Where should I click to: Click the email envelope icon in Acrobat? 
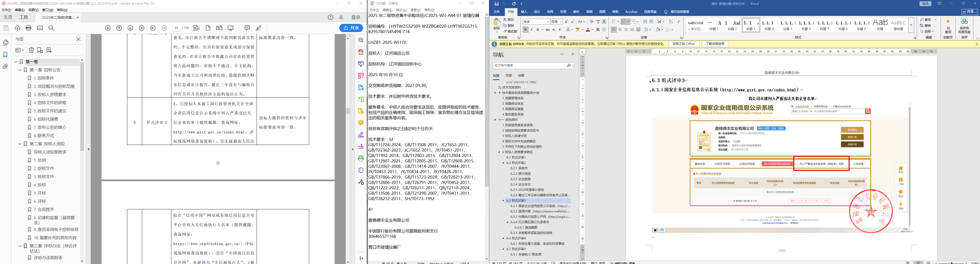tap(40, 28)
